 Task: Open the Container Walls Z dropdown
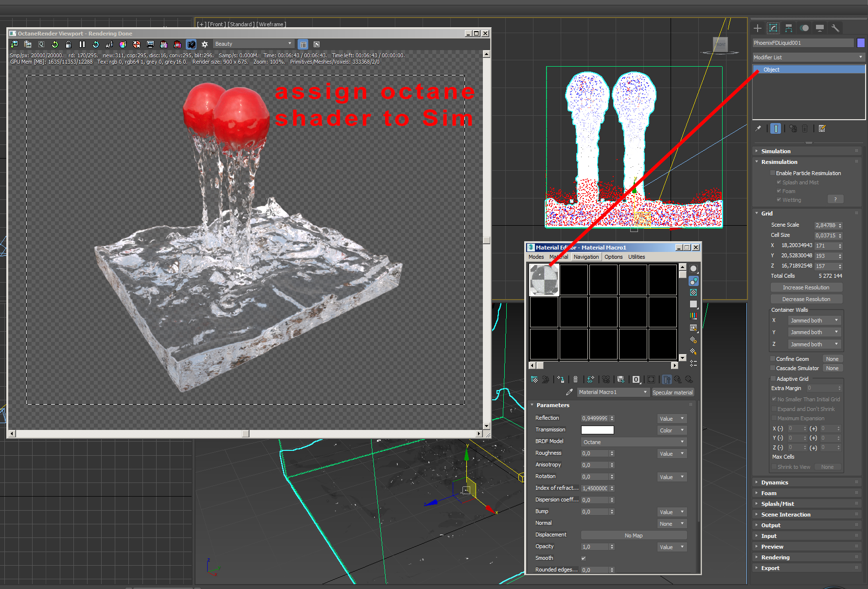point(814,344)
